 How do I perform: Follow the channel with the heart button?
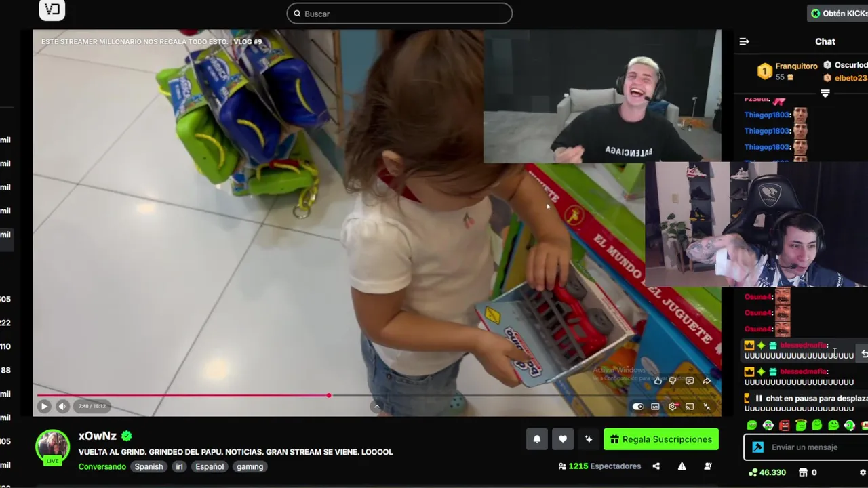point(563,439)
